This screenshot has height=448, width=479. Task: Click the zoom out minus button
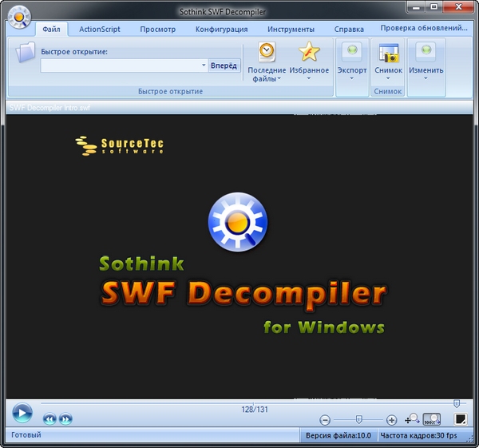point(325,420)
